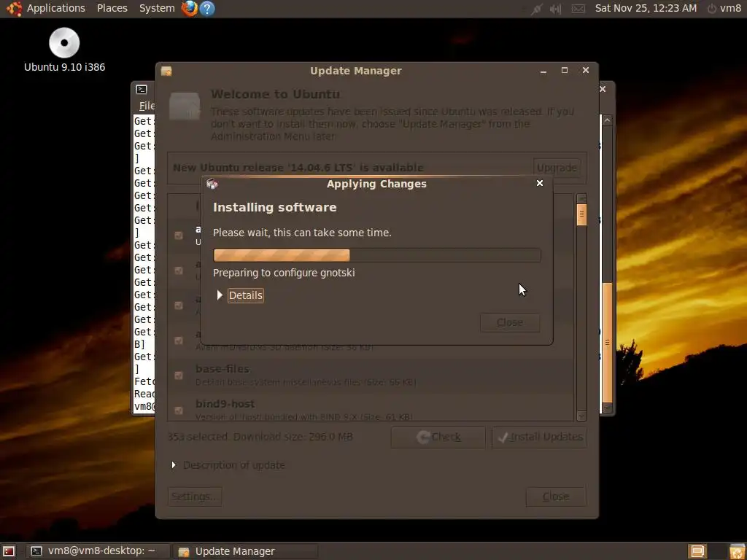The height and width of the screenshot is (560, 747).
Task: Click 'Preparing to configure gnotski' status text
Action: [x=284, y=273]
